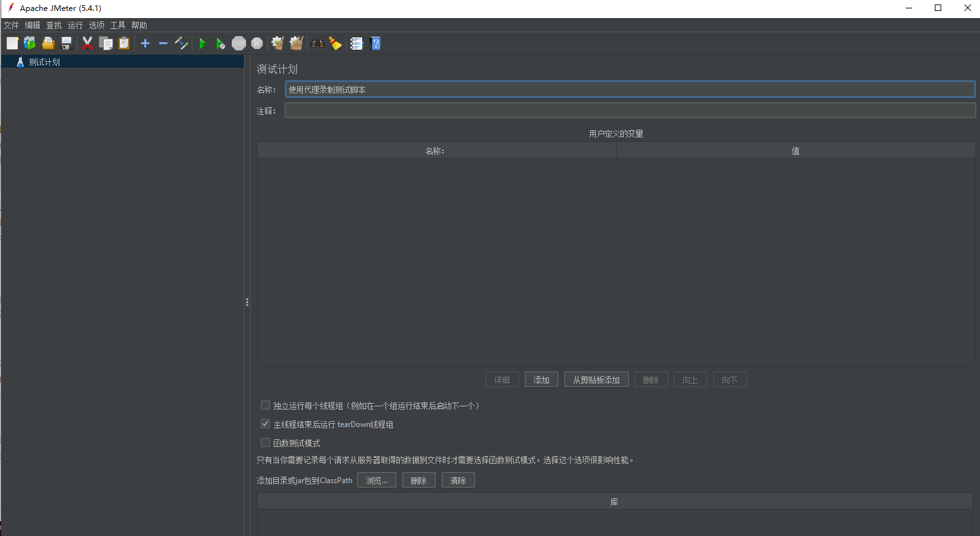Click the 浏览... button for ClassPath

click(x=377, y=481)
